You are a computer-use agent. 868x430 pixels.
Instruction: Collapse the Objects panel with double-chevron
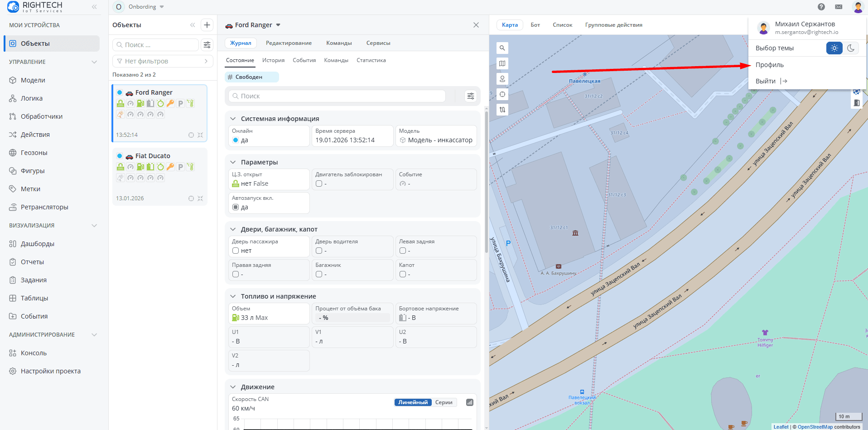[x=193, y=25]
